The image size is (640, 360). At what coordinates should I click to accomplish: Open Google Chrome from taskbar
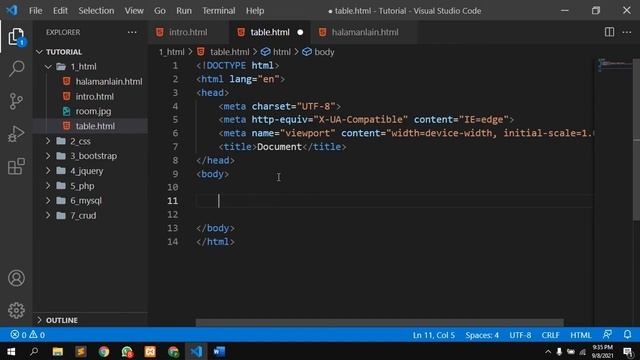click(x=104, y=351)
